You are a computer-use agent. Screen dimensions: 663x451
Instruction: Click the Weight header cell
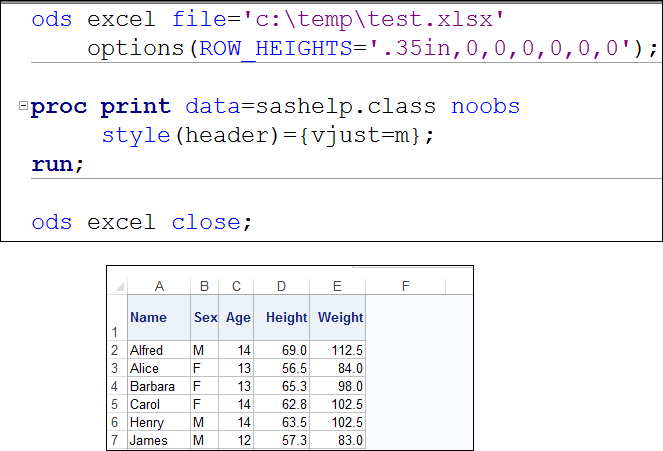(x=340, y=318)
